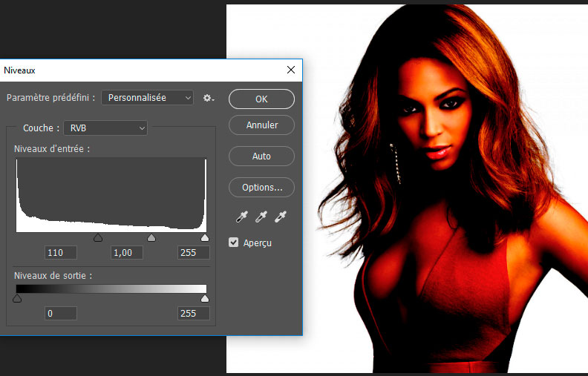Apply automatic levels with Auto
Image resolution: width=588 pixels, height=376 pixels.
click(261, 156)
